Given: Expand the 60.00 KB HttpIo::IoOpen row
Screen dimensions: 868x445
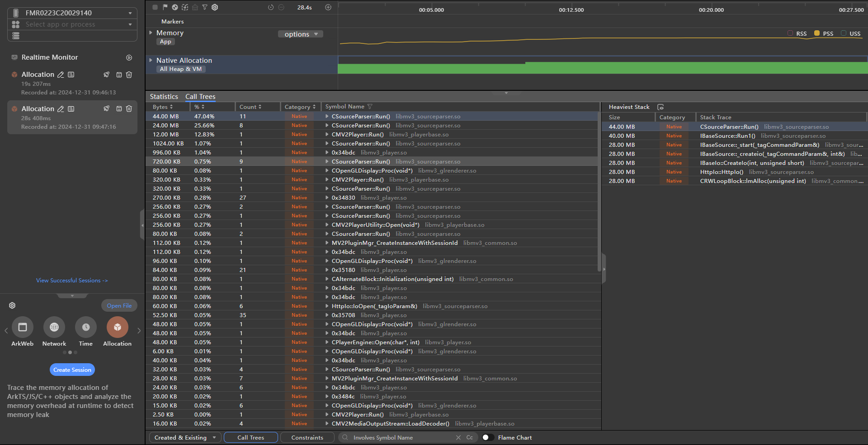Looking at the screenshot, I should point(327,306).
